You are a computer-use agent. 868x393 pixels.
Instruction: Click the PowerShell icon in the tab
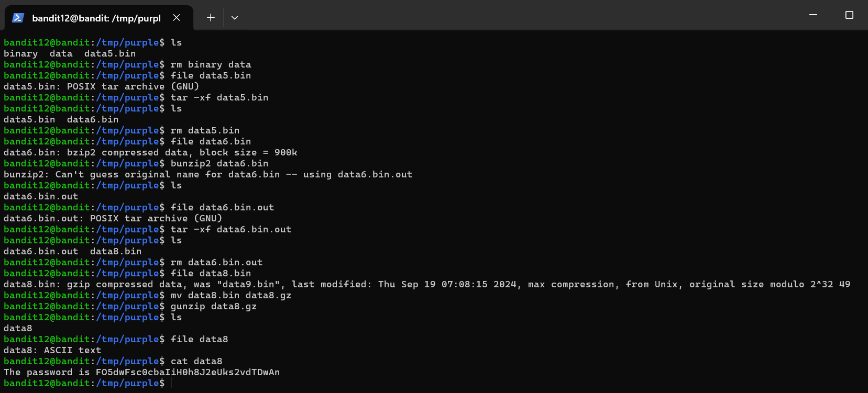(x=18, y=18)
